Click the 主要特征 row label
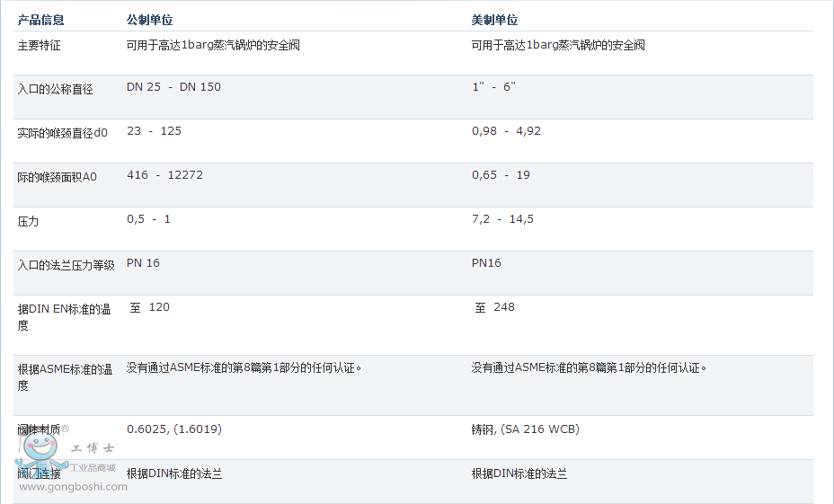The width and height of the screenshot is (834, 504). click(40, 45)
